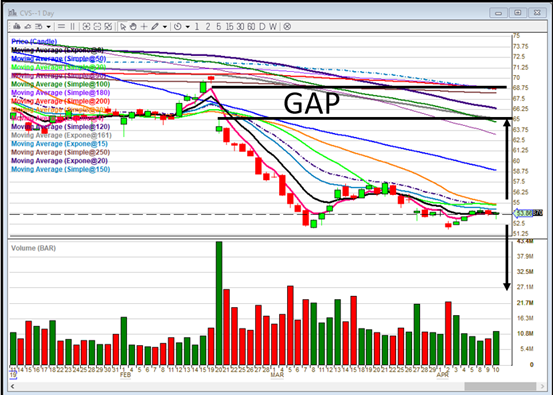Select Moving Average (Simple@150) legend entry
Image resolution: width=553 pixels, height=395 pixels.
[61, 169]
